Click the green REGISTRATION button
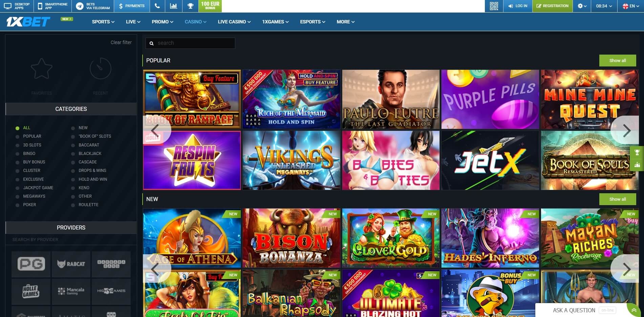 552,6
